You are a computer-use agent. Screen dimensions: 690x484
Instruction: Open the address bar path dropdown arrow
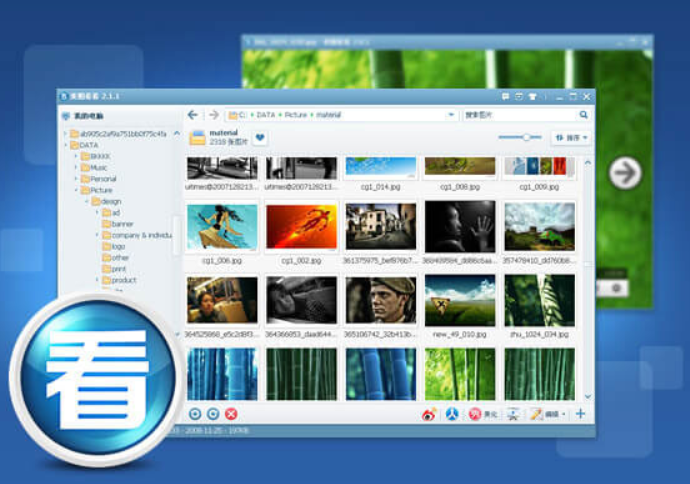coord(451,115)
